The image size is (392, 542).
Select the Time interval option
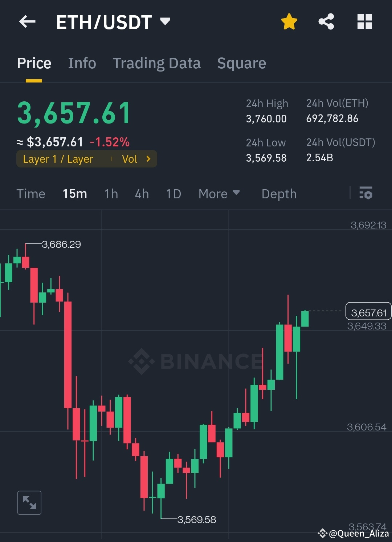point(31,194)
